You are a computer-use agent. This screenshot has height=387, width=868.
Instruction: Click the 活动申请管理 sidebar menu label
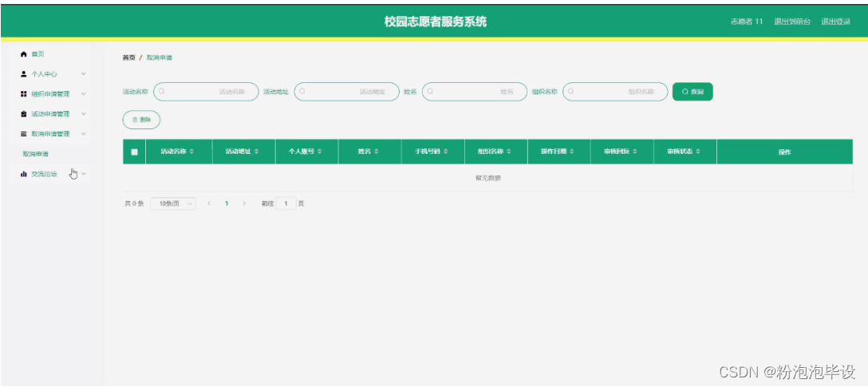click(50, 114)
